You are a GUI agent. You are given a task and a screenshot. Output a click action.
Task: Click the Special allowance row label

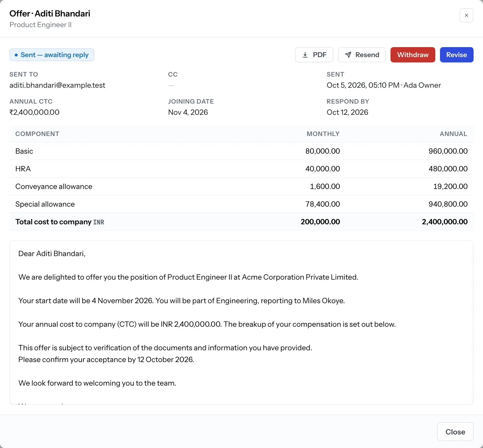(x=45, y=204)
